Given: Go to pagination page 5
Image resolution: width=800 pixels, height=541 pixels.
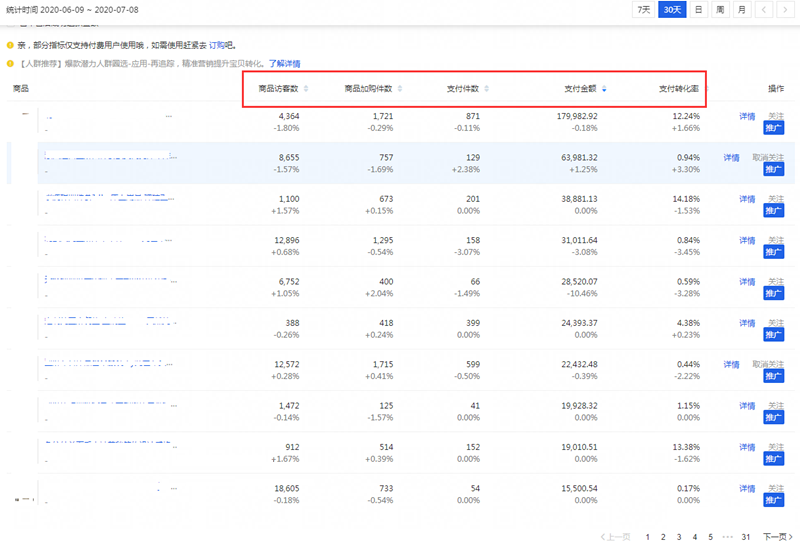Looking at the screenshot, I should (x=710, y=536).
